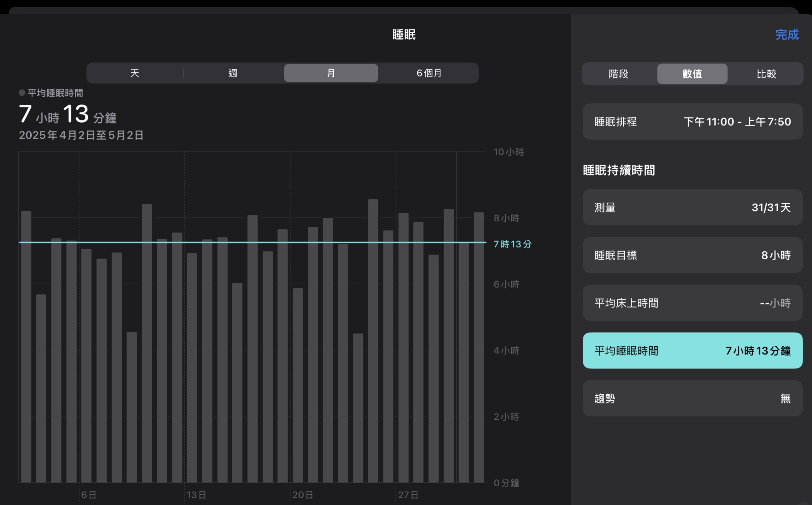
Task: Select the 數值 segment
Action: pyautogui.click(x=692, y=73)
